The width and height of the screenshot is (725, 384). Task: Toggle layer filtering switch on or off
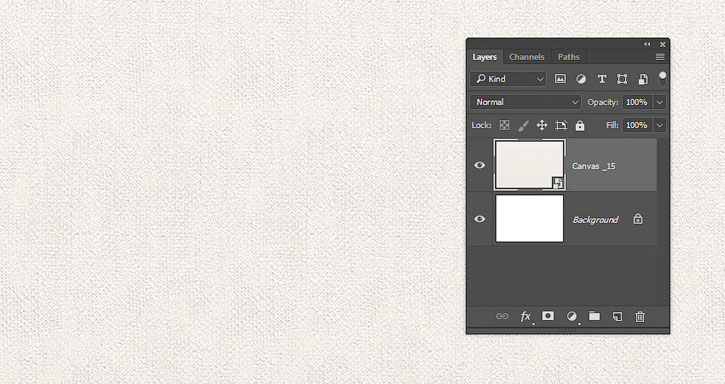[x=663, y=78]
